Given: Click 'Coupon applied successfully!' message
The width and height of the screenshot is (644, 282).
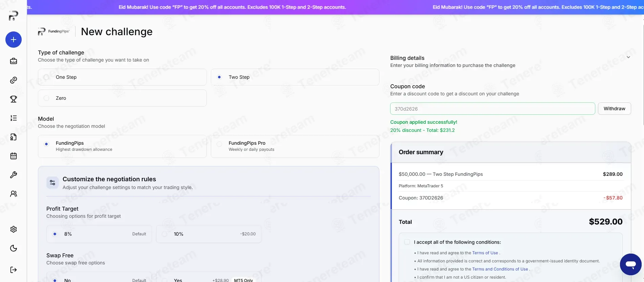Looking at the screenshot, I should coord(424,122).
